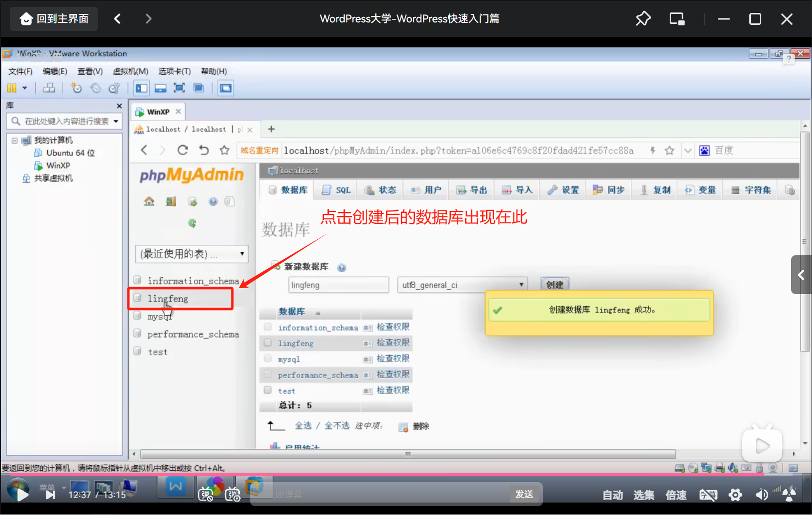
Task: Click the 创建 button
Action: pos(555,285)
